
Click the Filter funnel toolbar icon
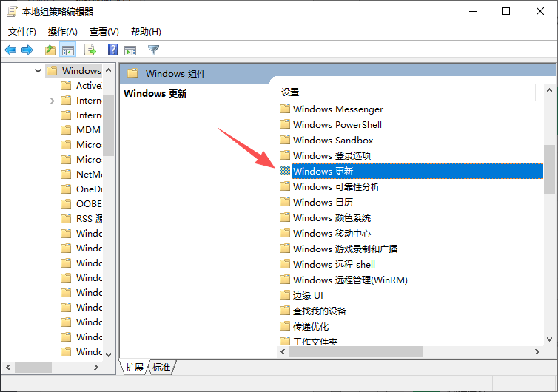(x=153, y=50)
